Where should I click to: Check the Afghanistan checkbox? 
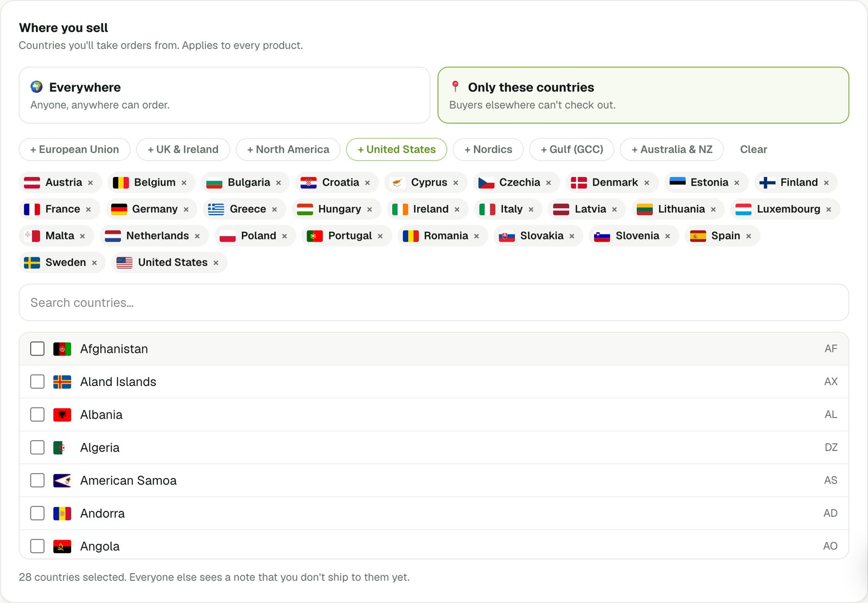[x=37, y=349]
